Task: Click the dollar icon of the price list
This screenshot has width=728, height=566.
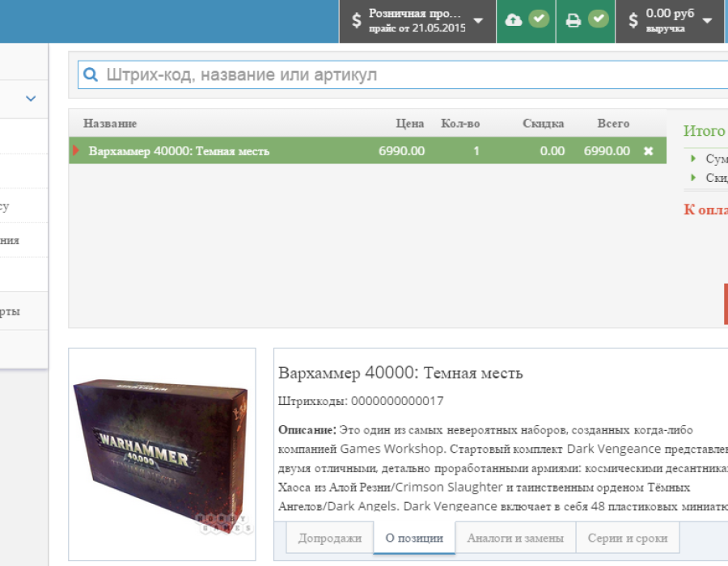Action: click(356, 20)
